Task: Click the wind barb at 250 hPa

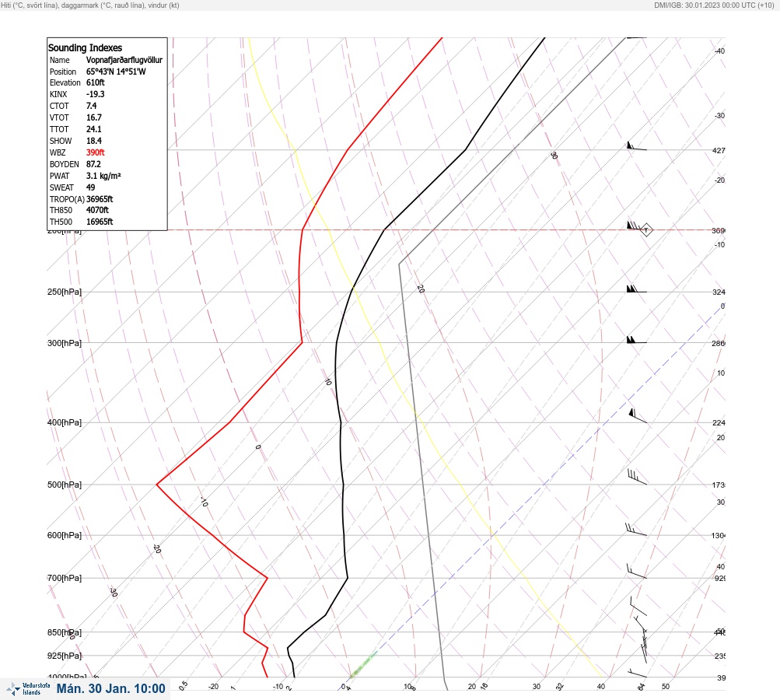Action: pyautogui.click(x=636, y=289)
